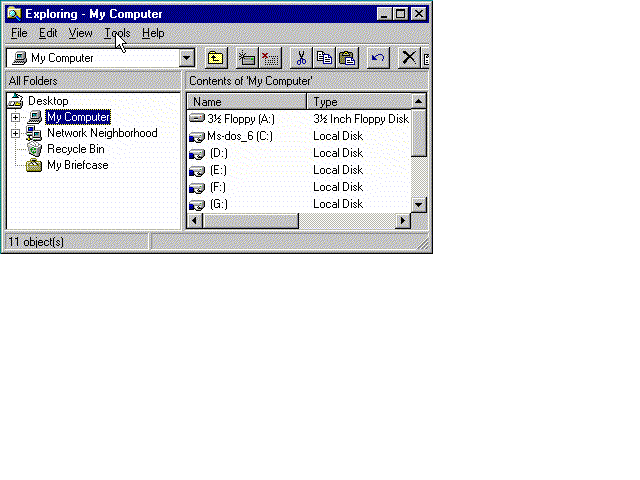Click the vertical scrollbar down arrow
Viewport: 640px width, 480px height.
coord(418,205)
